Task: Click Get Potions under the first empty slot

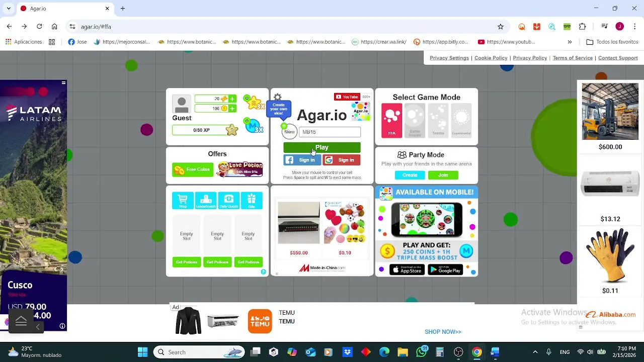Action: pyautogui.click(x=187, y=262)
